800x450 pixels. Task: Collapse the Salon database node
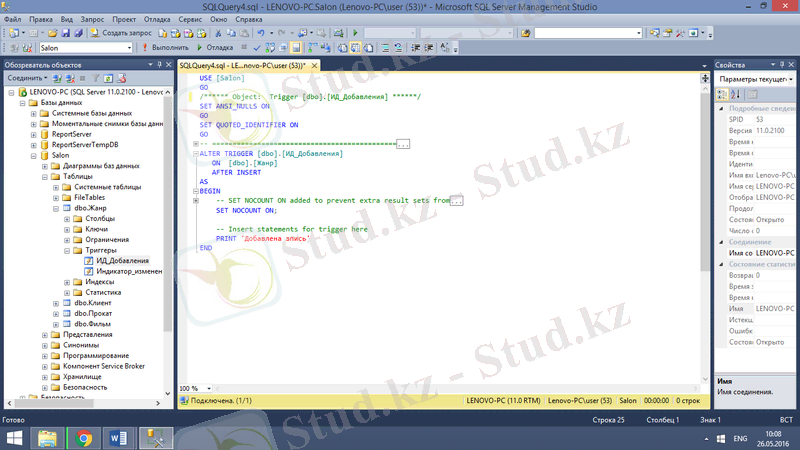(x=33, y=156)
